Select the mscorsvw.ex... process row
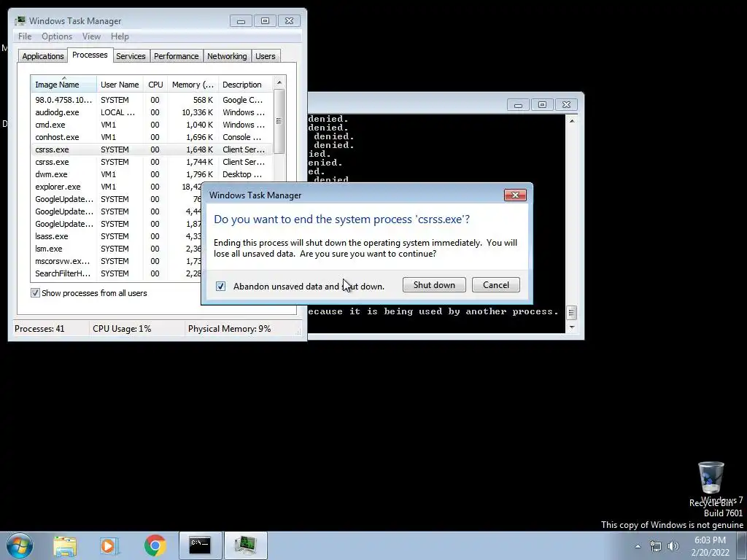 click(x=116, y=261)
